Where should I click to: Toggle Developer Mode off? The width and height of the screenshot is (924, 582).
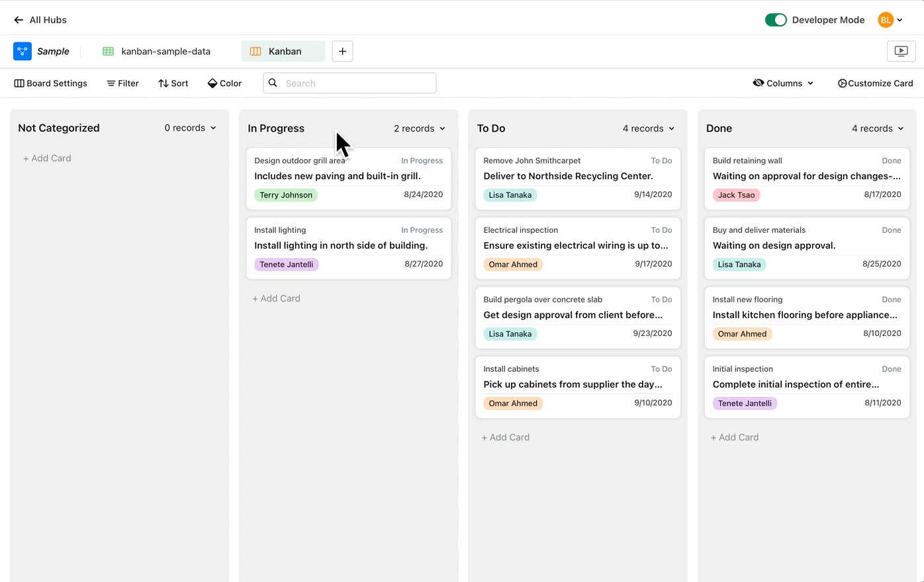(x=776, y=20)
